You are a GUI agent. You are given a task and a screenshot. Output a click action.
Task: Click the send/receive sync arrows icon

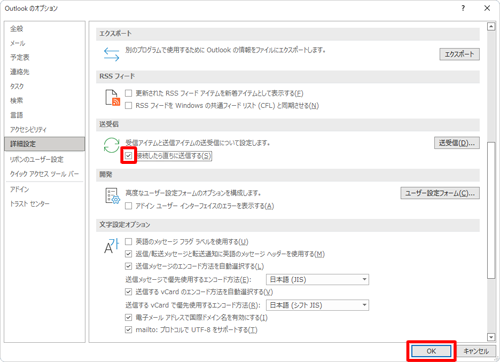111,145
